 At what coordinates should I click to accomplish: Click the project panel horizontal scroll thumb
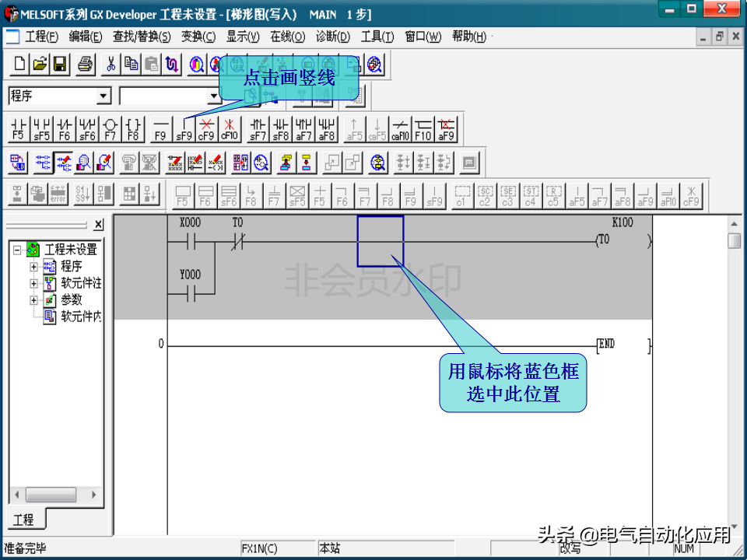pos(51,495)
